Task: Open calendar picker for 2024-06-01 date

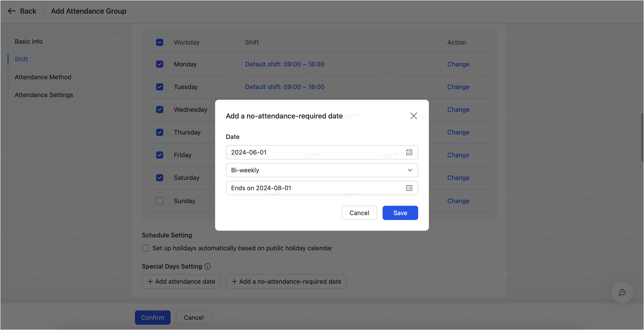Action: pos(409,152)
